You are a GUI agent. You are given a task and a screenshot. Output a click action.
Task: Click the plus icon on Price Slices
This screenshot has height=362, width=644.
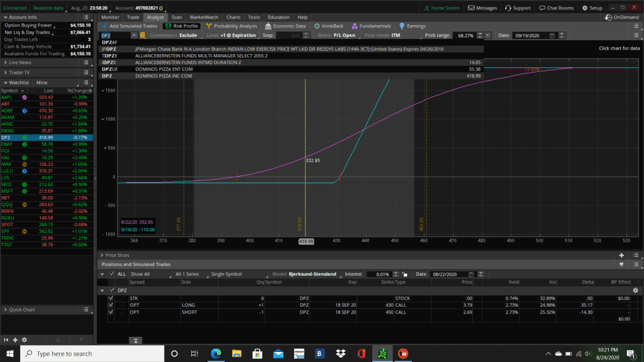click(621, 255)
